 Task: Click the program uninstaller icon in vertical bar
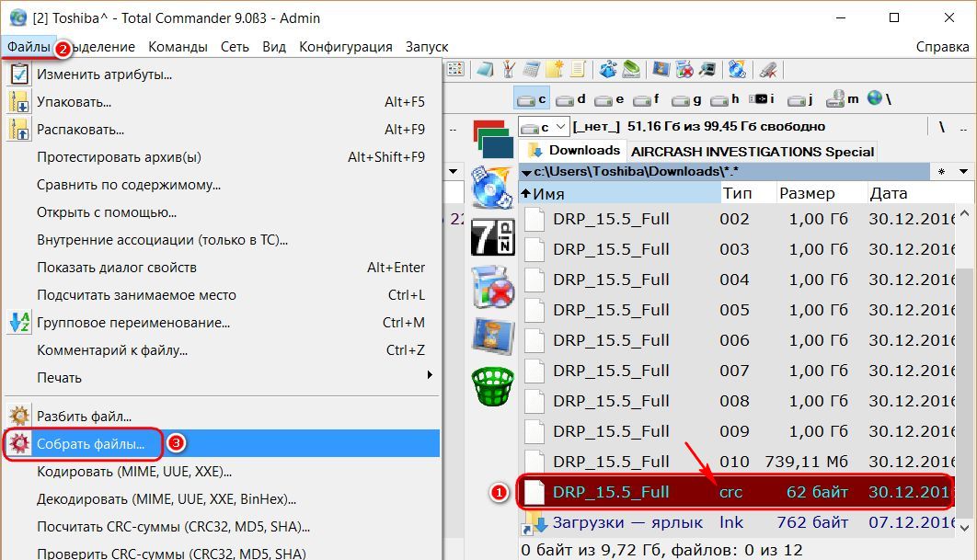(x=493, y=287)
